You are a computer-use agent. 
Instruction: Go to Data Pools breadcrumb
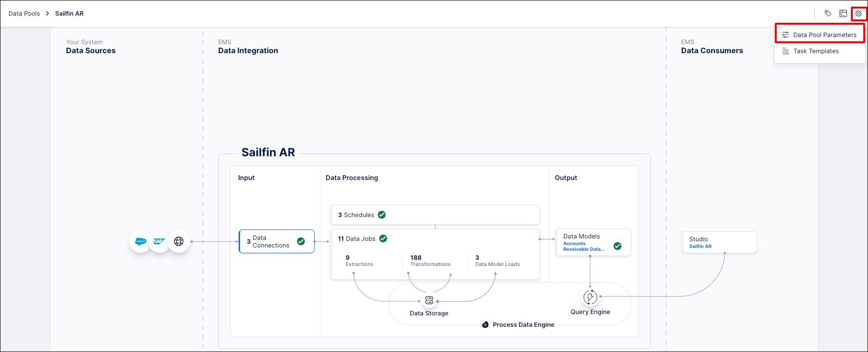click(x=24, y=14)
